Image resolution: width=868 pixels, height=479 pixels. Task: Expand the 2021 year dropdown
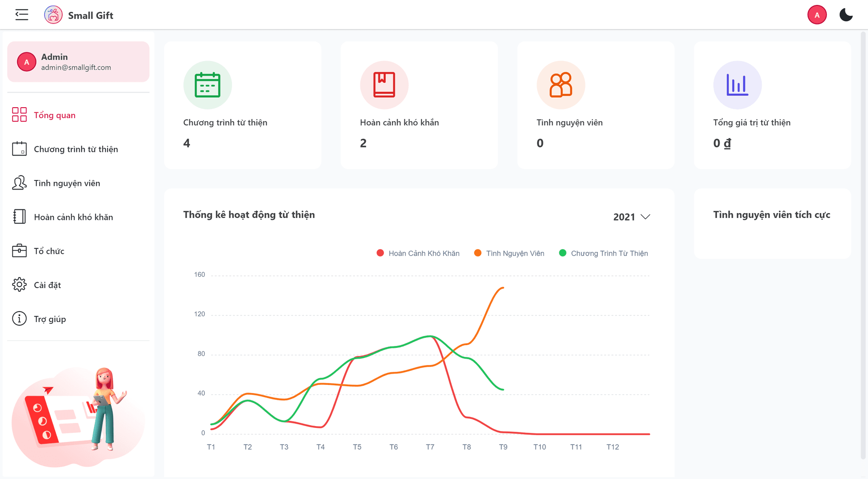tap(632, 217)
